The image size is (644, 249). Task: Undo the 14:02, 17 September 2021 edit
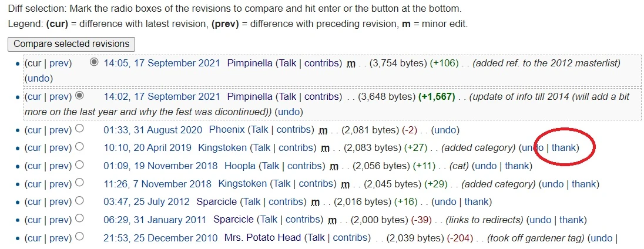click(288, 112)
